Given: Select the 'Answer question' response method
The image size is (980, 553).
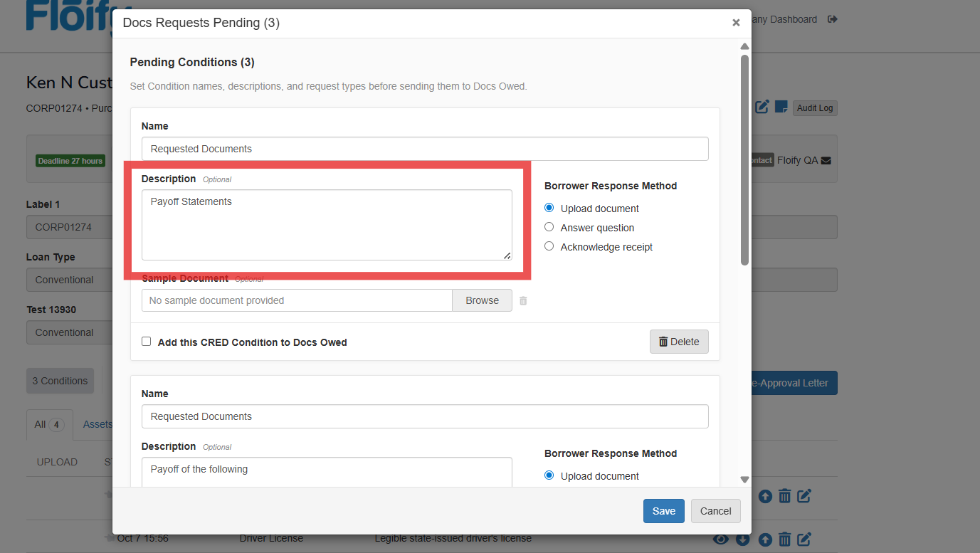Looking at the screenshot, I should point(549,227).
